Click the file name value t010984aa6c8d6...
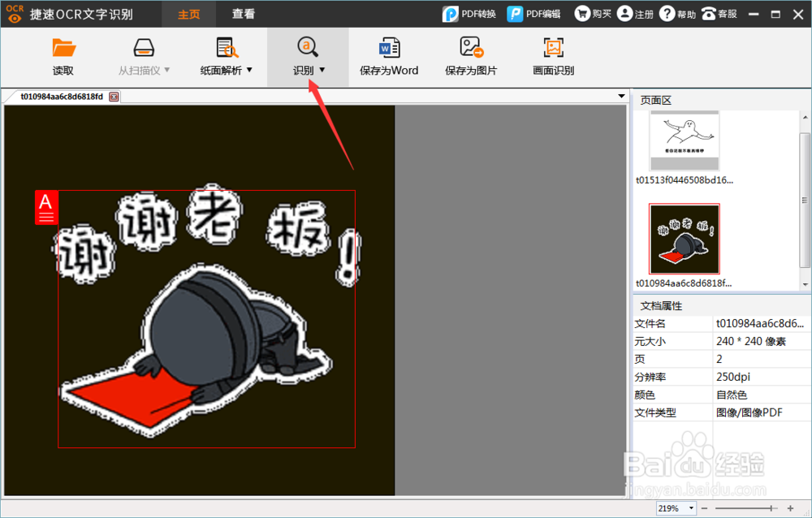 coord(760,324)
